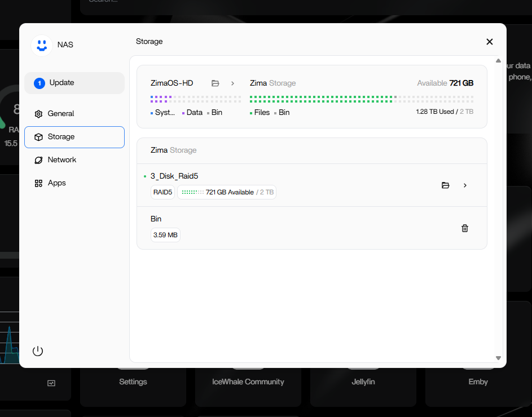Open the Jellyfin app tile
The image size is (532, 417).
coord(363,381)
